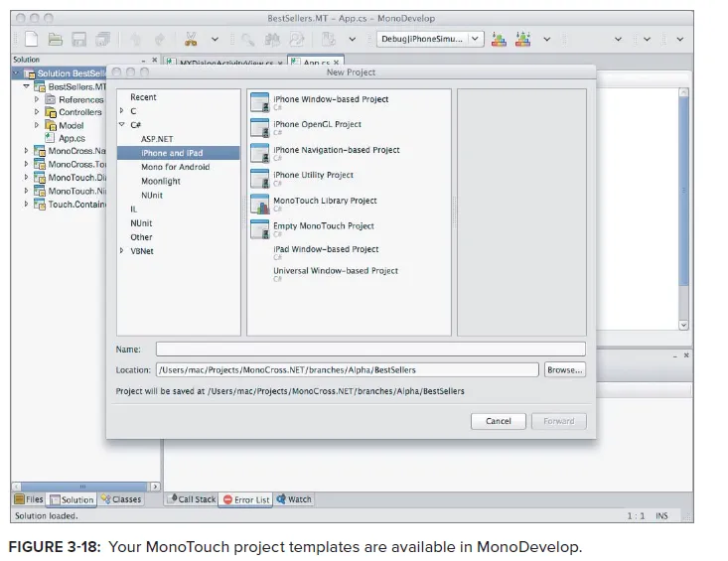The width and height of the screenshot is (728, 561).
Task: Click the Browse... button
Action: (x=564, y=369)
